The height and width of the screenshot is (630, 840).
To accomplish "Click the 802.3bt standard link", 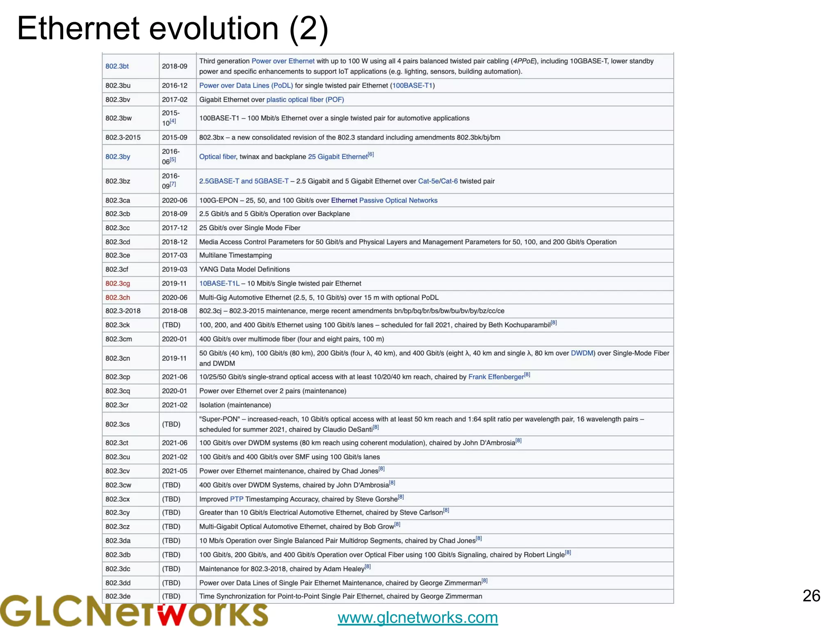I will pyautogui.click(x=117, y=66).
